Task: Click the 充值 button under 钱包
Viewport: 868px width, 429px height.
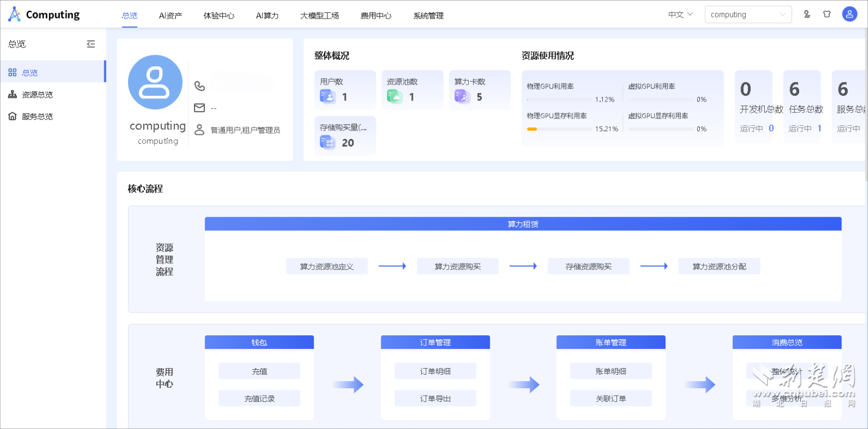Action: tap(259, 371)
